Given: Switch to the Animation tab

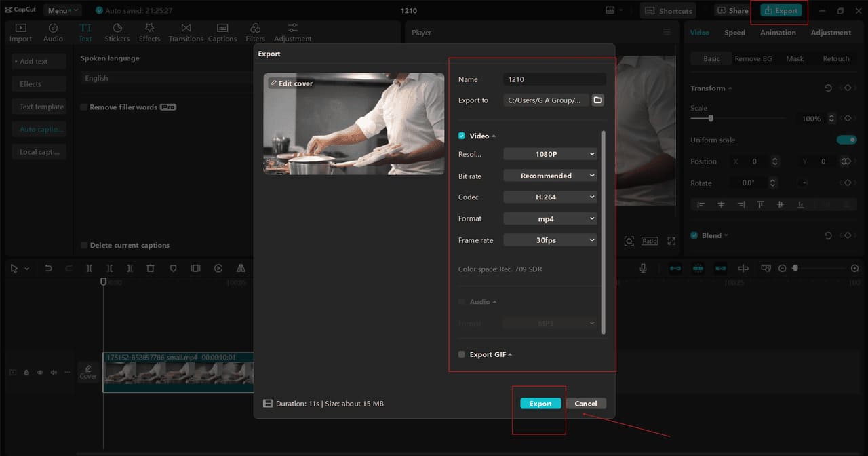Looking at the screenshot, I should (778, 32).
